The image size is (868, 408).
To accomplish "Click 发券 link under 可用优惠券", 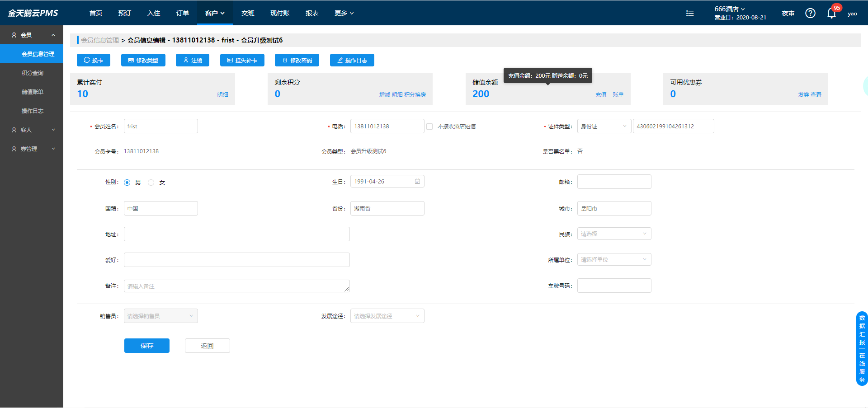I will [x=803, y=95].
